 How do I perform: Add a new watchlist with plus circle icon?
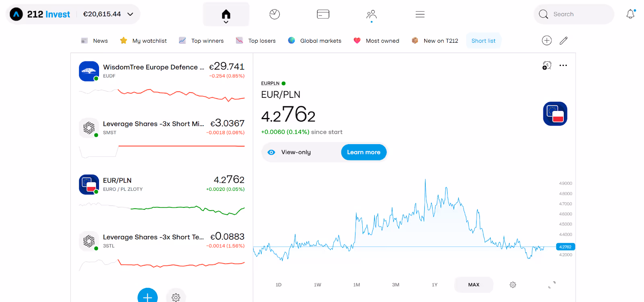547,40
